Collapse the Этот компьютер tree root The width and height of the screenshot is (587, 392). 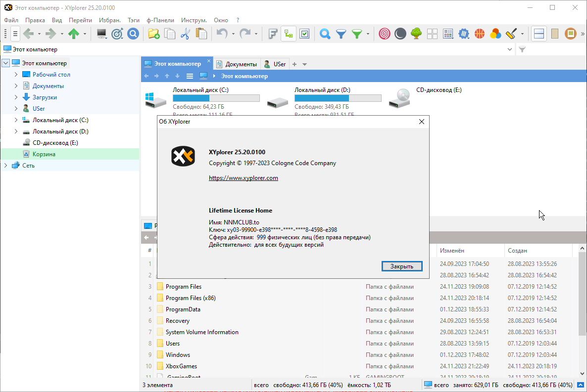(x=5, y=63)
